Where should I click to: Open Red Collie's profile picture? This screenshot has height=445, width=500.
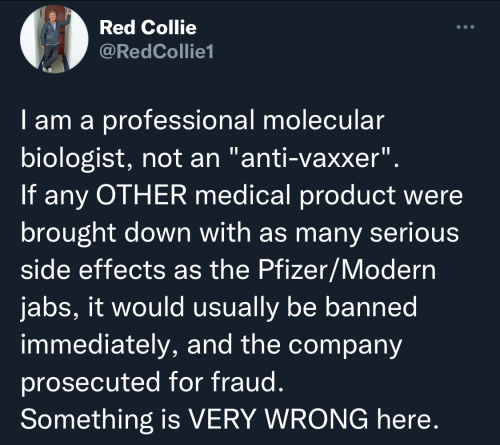(54, 39)
